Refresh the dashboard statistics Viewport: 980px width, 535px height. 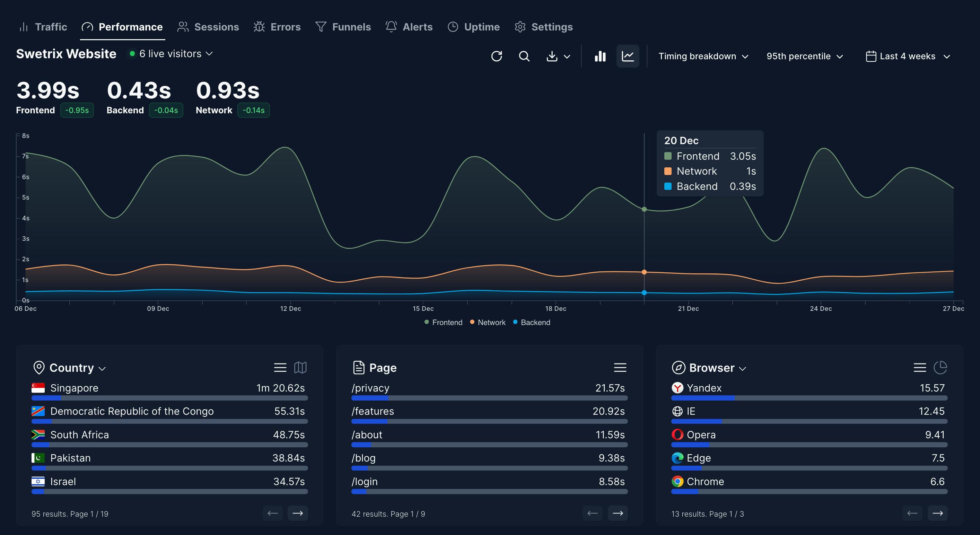click(497, 56)
